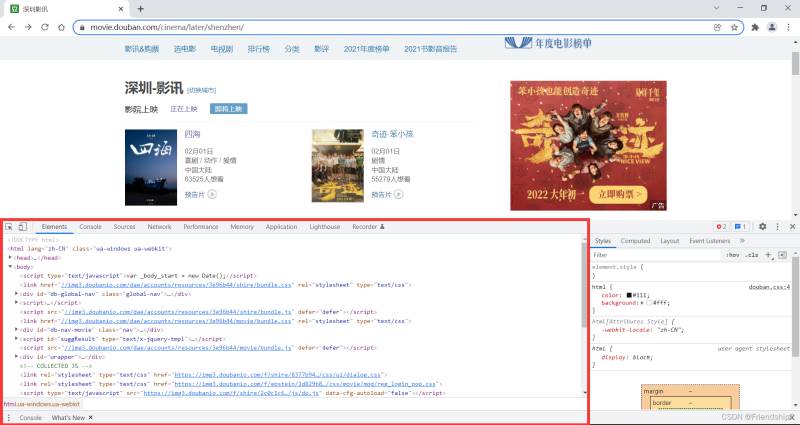Collapse the body element node
Image resolution: width=800 pixels, height=425 pixels.
click(10, 267)
